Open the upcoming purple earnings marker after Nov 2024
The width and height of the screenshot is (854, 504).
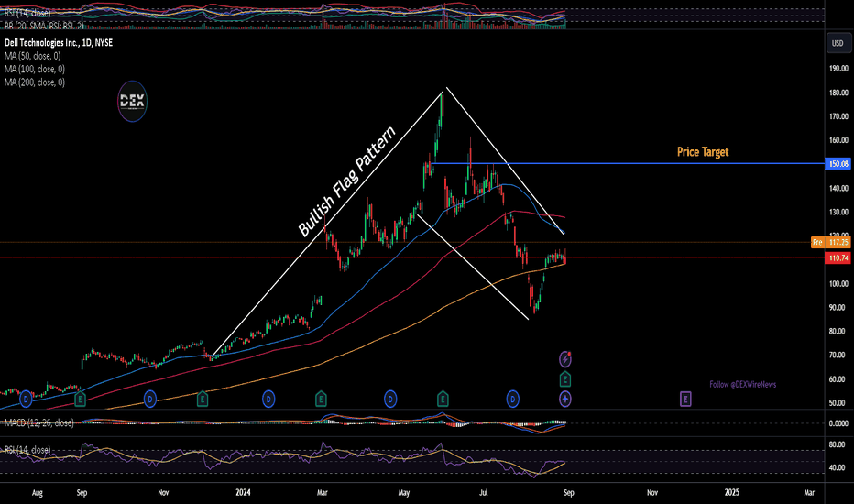685,399
